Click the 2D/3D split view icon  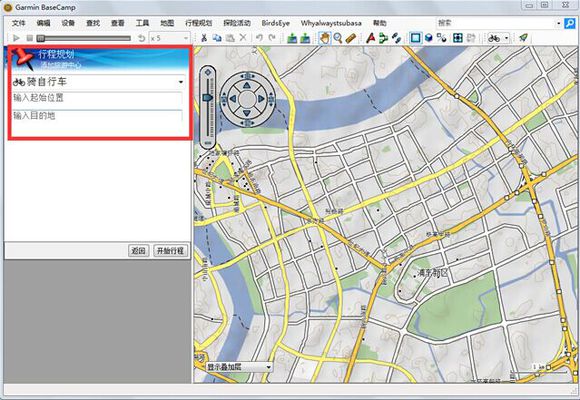[442, 38]
